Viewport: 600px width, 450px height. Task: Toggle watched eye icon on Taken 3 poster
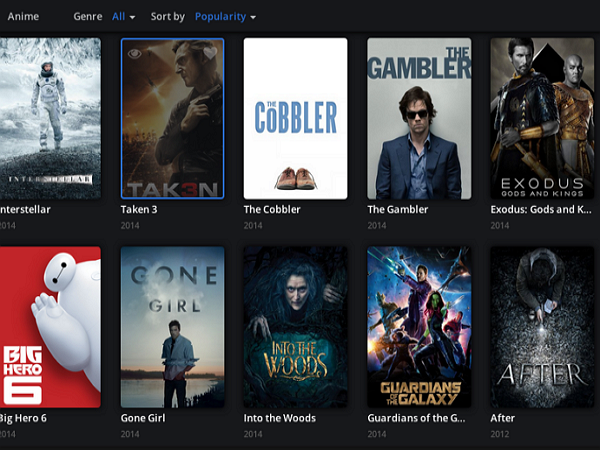tap(134, 54)
